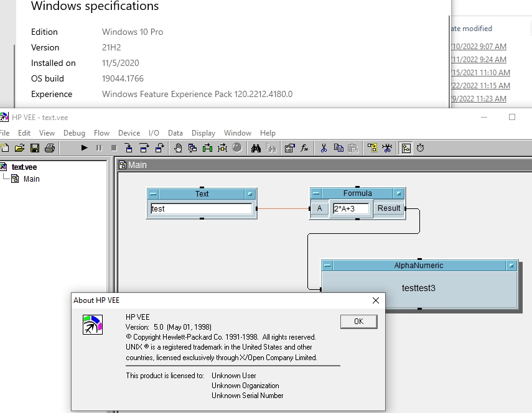Toggle the Program Explorer toolbar button

tap(406, 148)
